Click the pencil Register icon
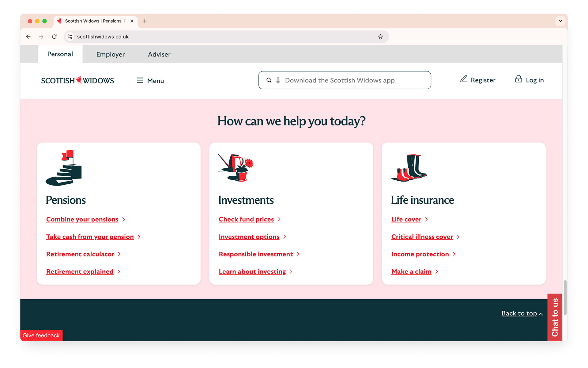The height and width of the screenshot is (368, 588). (463, 79)
